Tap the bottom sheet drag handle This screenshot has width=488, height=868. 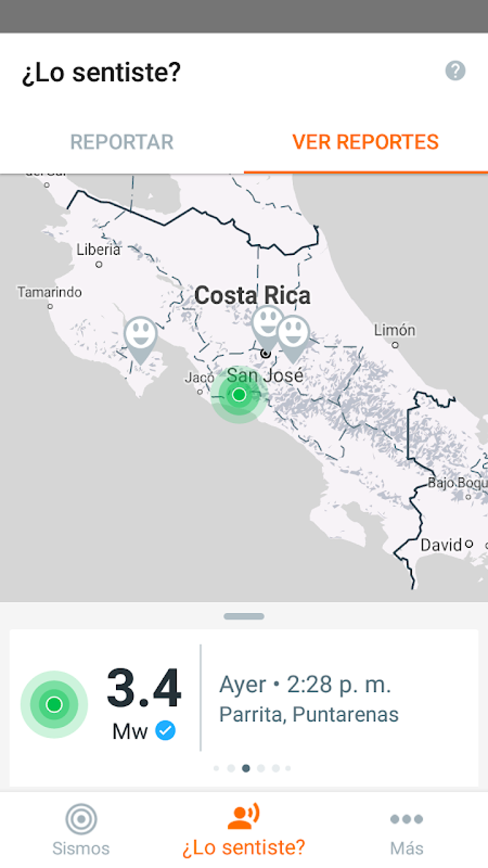244,616
